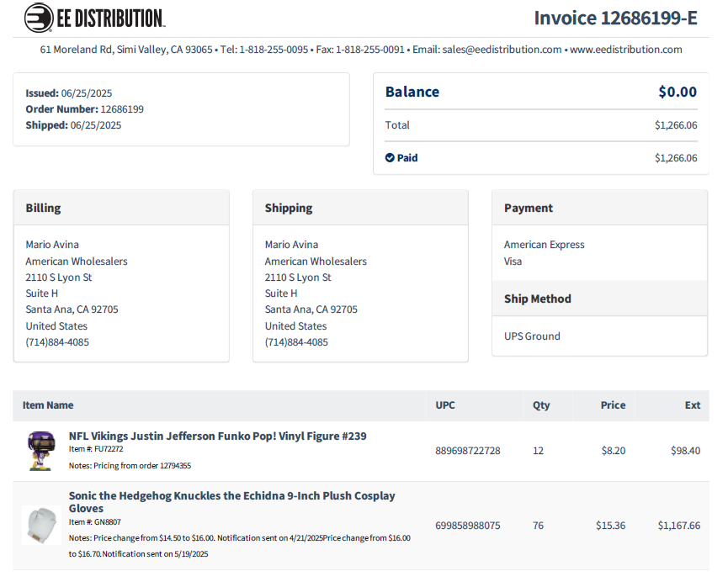Click the Balance $0.00 amount
The height and width of the screenshot is (587, 728).
[x=678, y=92]
